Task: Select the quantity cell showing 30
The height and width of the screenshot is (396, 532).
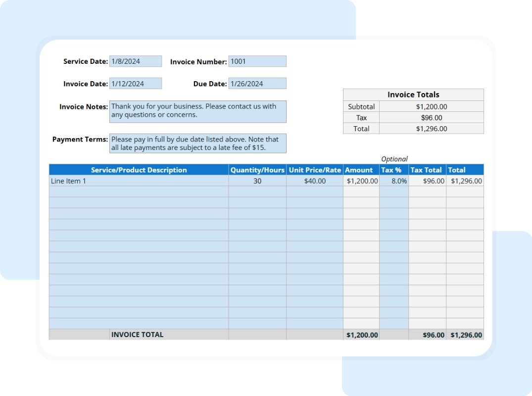Action: click(257, 181)
